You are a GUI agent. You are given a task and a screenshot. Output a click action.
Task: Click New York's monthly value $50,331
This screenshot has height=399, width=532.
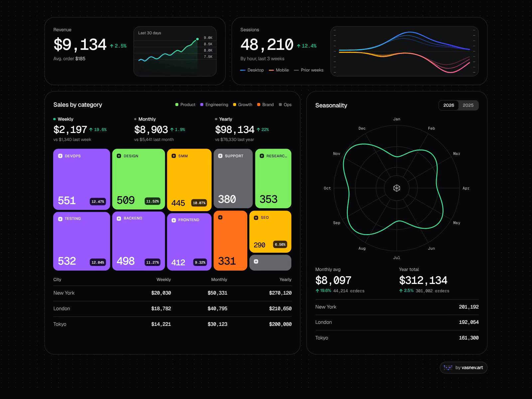pyautogui.click(x=217, y=293)
